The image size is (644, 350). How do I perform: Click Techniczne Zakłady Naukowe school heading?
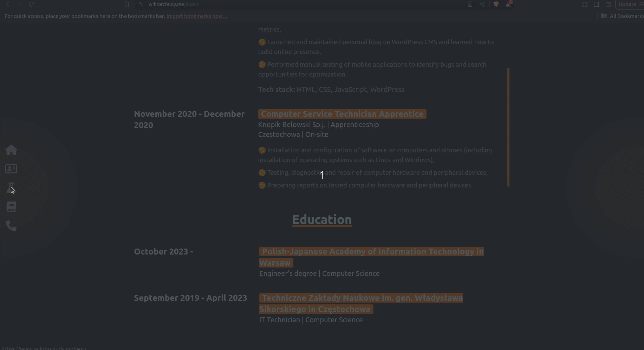pos(361,303)
